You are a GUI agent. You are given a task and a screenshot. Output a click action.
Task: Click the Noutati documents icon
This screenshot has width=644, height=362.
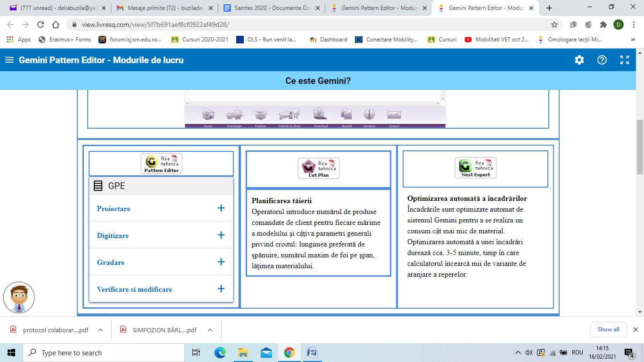pos(346,114)
